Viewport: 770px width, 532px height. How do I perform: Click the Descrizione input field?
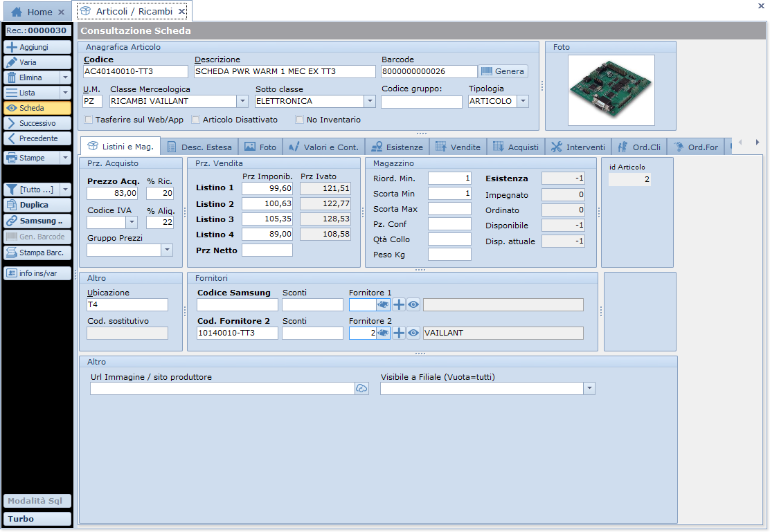pyautogui.click(x=285, y=72)
